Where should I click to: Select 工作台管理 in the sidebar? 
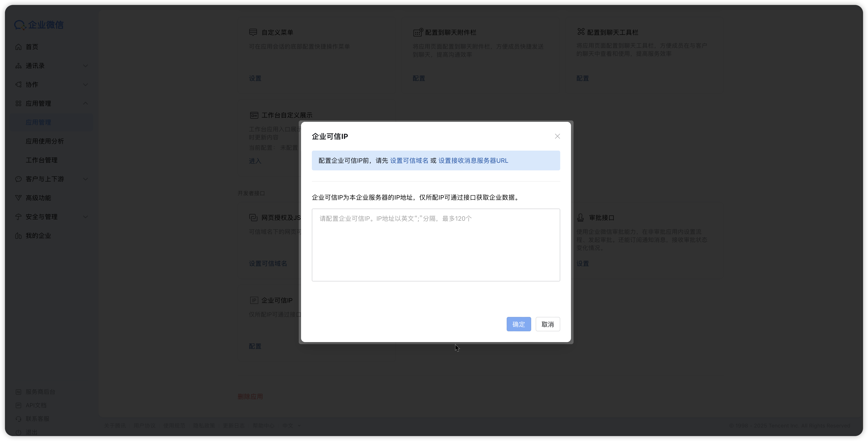[x=41, y=160]
